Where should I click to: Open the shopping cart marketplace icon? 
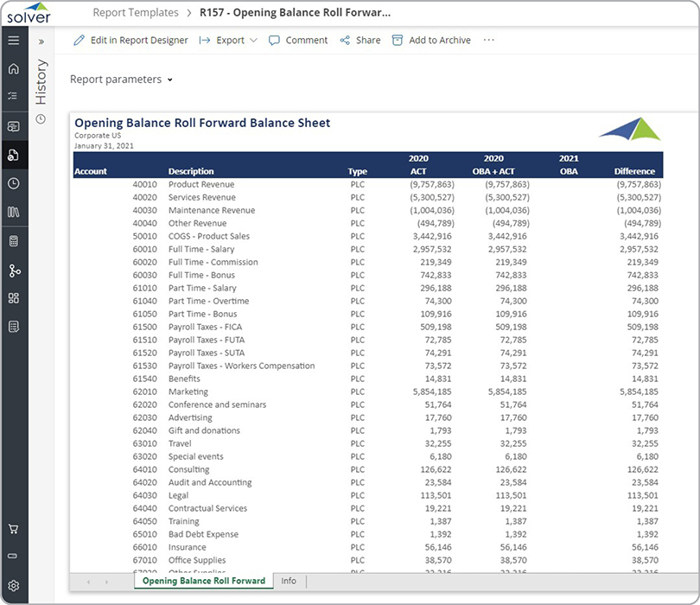13,529
